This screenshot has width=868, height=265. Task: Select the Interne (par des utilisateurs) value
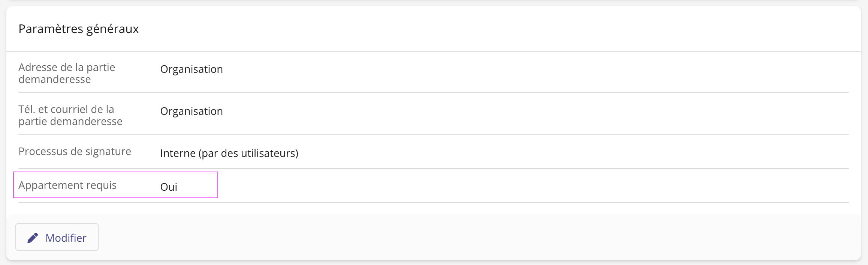(x=229, y=154)
